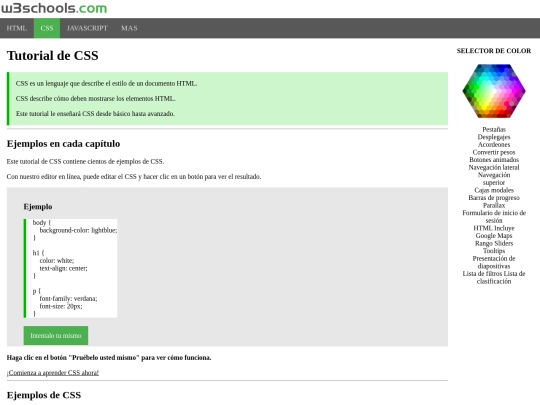Open the HTML Incluye sidebar link
Image resolution: width=540 pixels, height=405 pixels.
pos(494,228)
